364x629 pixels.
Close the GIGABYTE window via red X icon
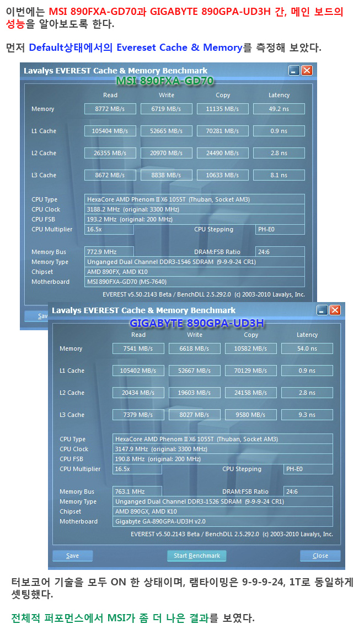tap(335, 310)
